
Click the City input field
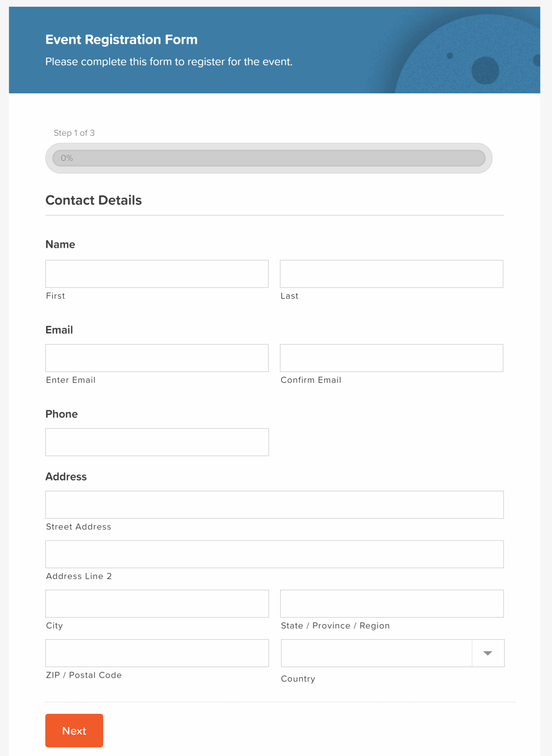(x=157, y=603)
